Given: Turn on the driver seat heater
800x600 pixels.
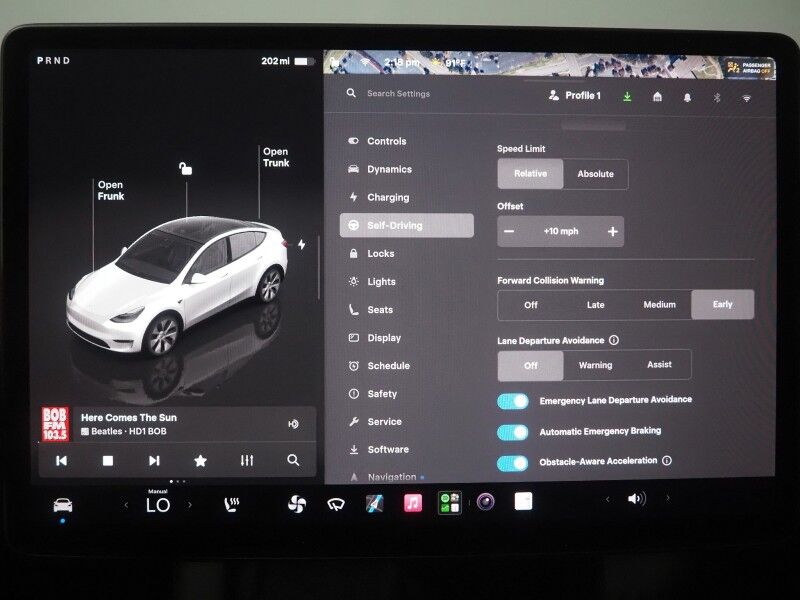Looking at the screenshot, I should pyautogui.click(x=232, y=505).
